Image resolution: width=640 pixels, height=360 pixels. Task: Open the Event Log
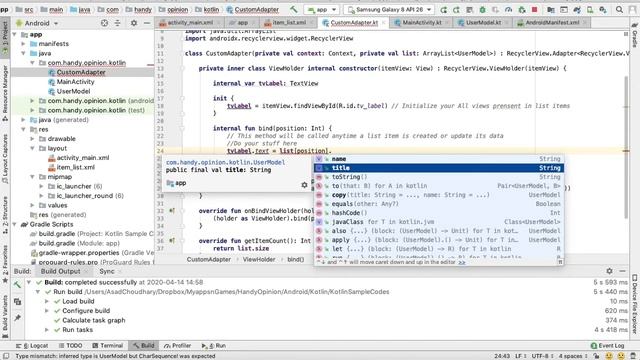click(607, 345)
